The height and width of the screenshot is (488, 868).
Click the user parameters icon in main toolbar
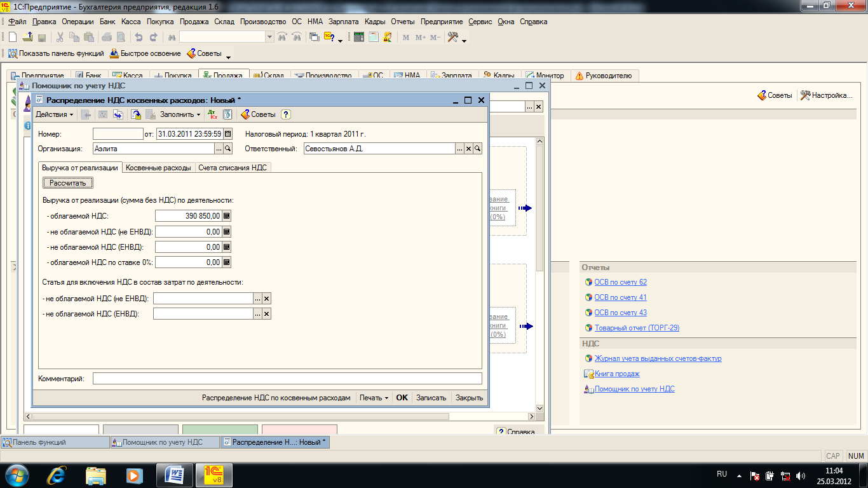click(x=388, y=37)
